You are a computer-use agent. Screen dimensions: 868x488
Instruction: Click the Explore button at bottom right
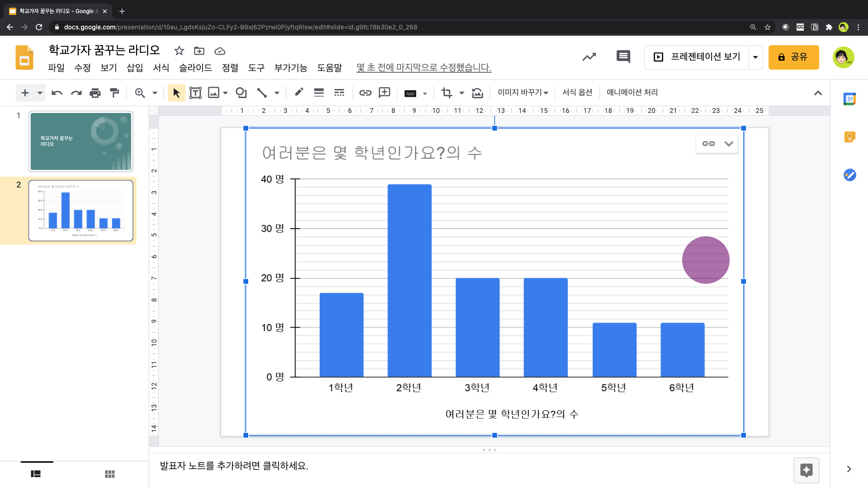click(x=806, y=470)
